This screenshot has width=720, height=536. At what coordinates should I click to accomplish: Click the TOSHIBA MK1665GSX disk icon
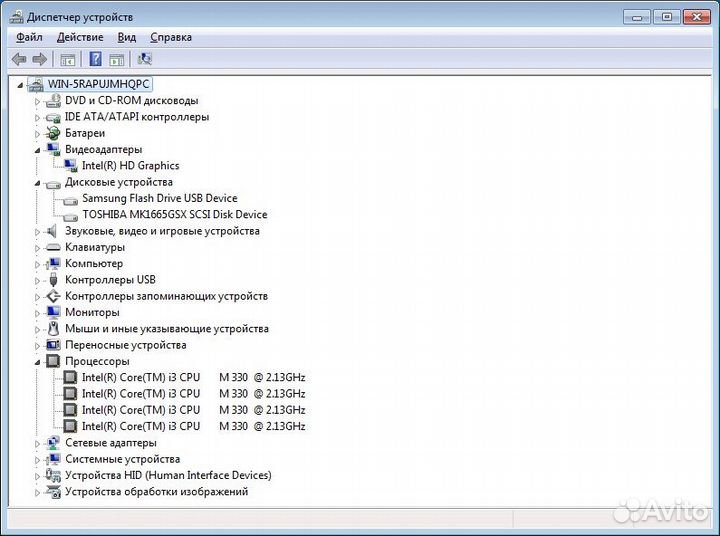click(x=70, y=216)
